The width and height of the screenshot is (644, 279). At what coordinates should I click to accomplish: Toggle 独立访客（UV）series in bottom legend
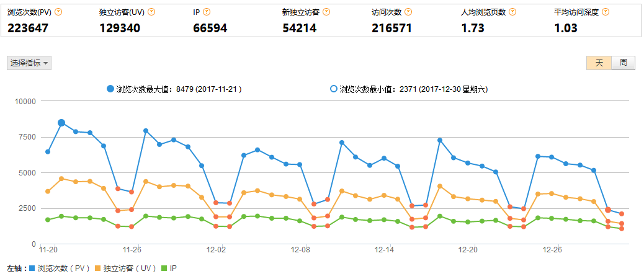click(128, 268)
